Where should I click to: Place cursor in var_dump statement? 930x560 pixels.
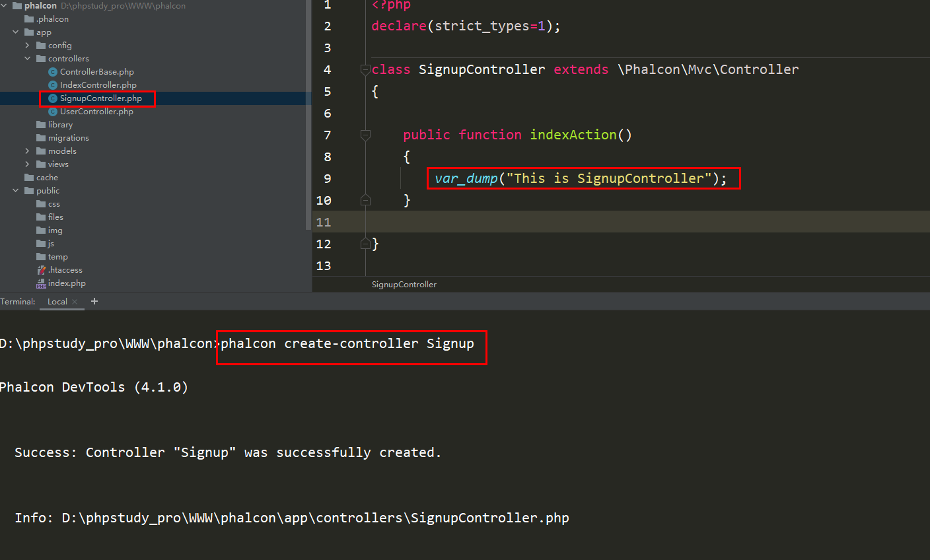click(581, 178)
